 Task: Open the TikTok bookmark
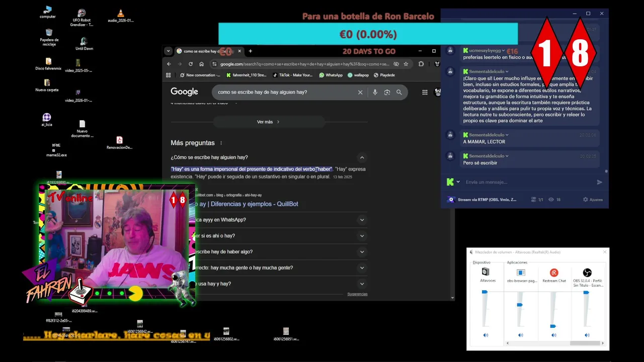293,75
